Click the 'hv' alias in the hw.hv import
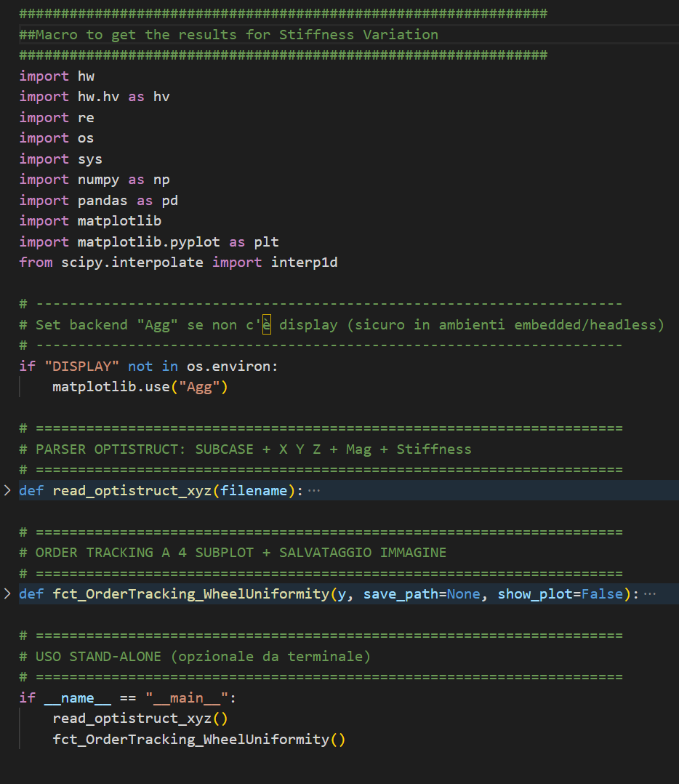This screenshot has height=784, width=679. 161,97
